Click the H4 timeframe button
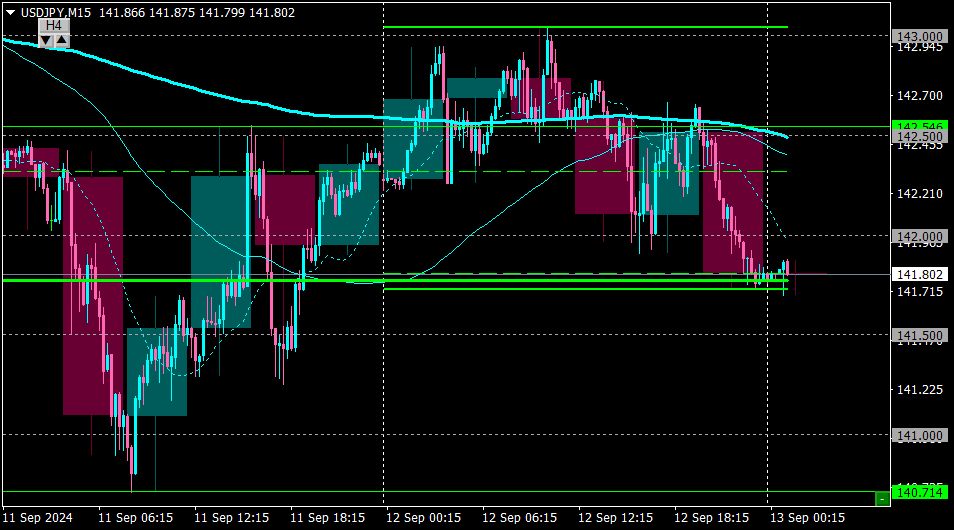The height and width of the screenshot is (530, 954). [x=54, y=26]
